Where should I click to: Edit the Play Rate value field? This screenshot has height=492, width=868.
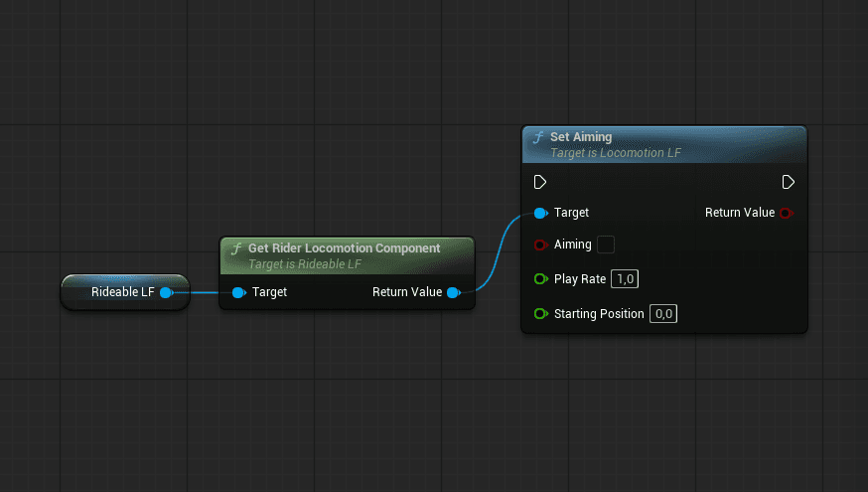[x=625, y=278]
